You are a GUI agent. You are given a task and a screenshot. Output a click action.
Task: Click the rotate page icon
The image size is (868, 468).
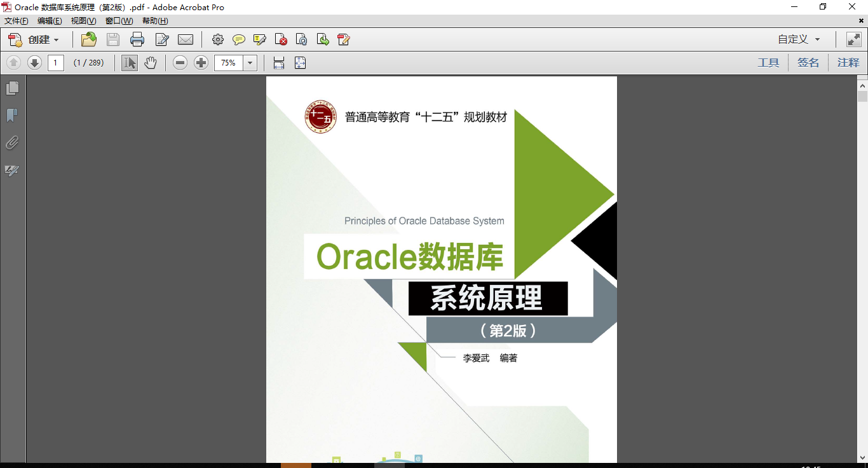[302, 39]
